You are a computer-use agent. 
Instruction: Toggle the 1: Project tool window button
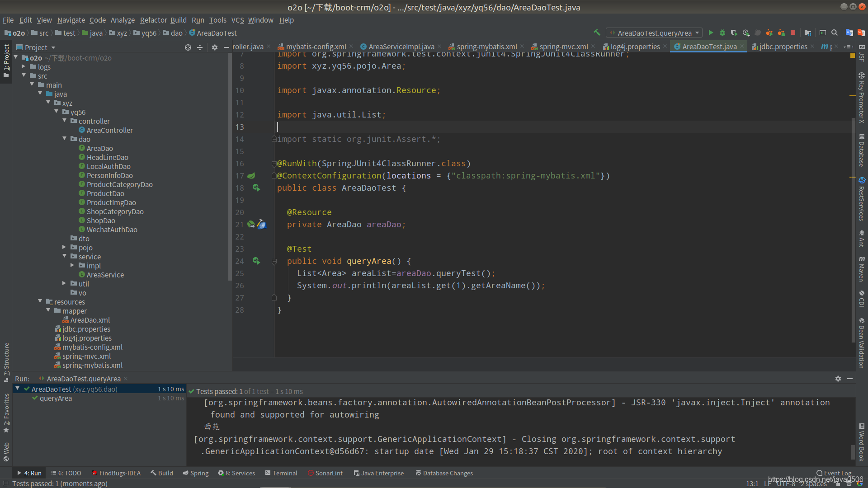click(6, 61)
